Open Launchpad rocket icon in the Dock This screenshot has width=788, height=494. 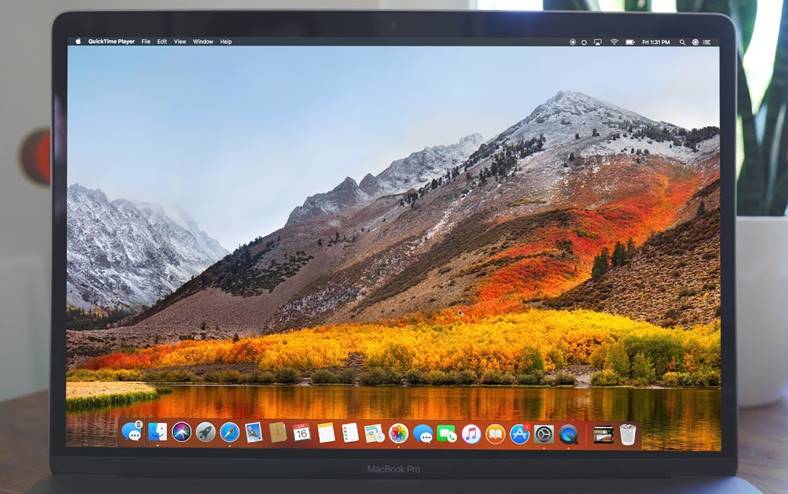click(206, 432)
